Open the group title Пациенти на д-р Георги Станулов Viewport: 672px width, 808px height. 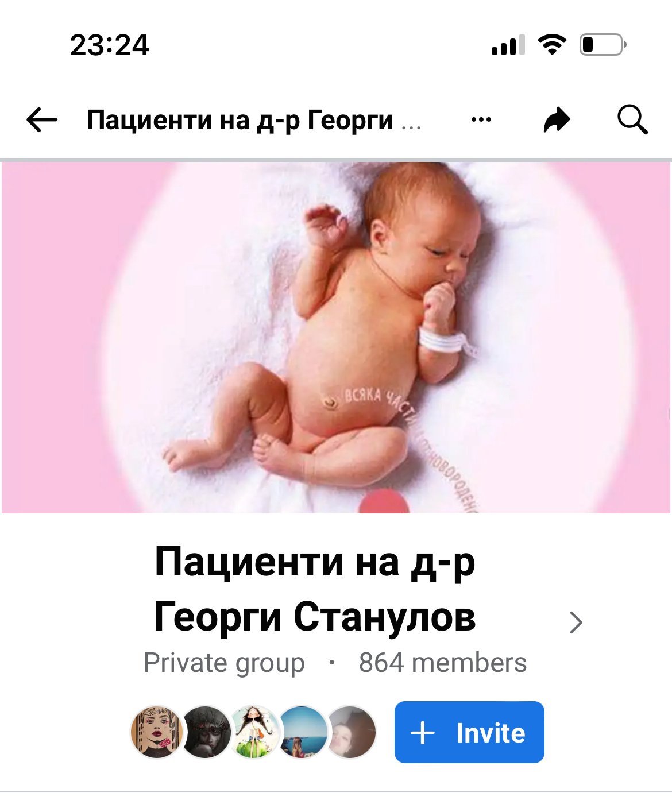(x=315, y=589)
